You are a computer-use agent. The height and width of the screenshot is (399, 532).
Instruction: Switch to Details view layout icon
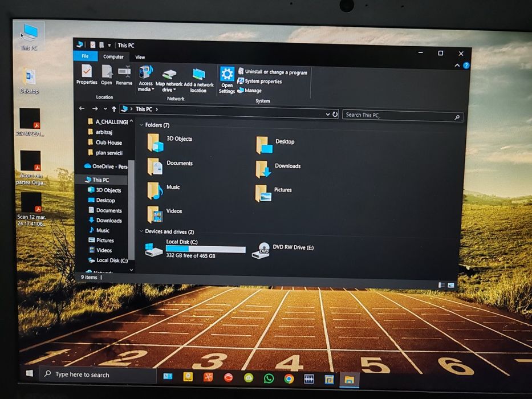point(441,285)
